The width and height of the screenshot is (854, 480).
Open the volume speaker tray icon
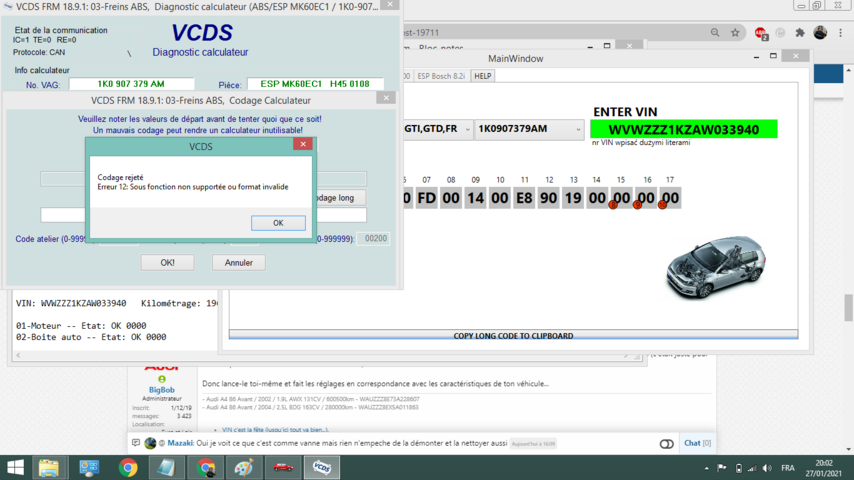pos(767,468)
